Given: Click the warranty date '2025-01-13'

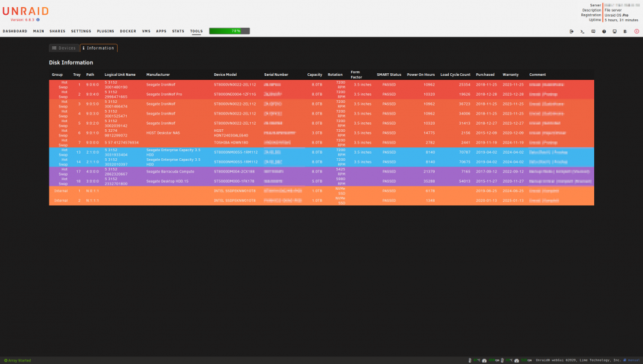Looking at the screenshot, I should 513,201.
